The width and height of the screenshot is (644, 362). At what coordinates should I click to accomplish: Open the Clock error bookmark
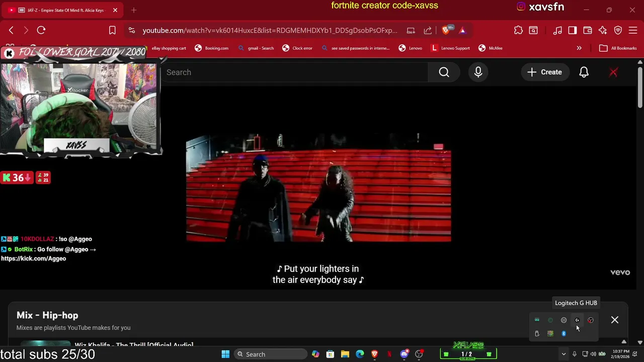pos(297,48)
